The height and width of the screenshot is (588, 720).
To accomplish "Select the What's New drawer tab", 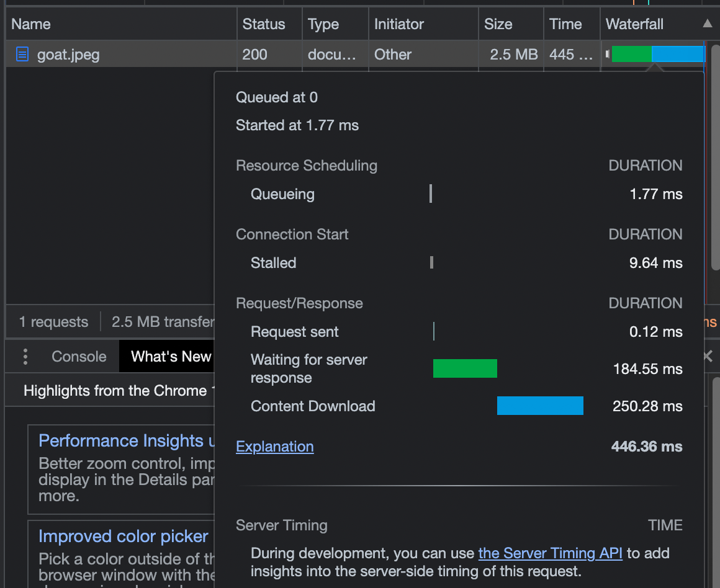I will coord(171,357).
